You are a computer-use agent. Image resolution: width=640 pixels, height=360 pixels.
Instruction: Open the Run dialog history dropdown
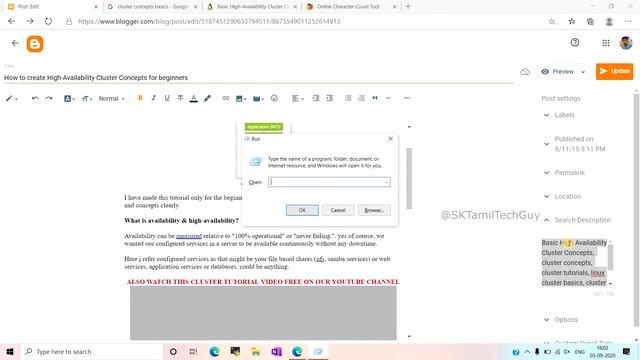pos(386,182)
